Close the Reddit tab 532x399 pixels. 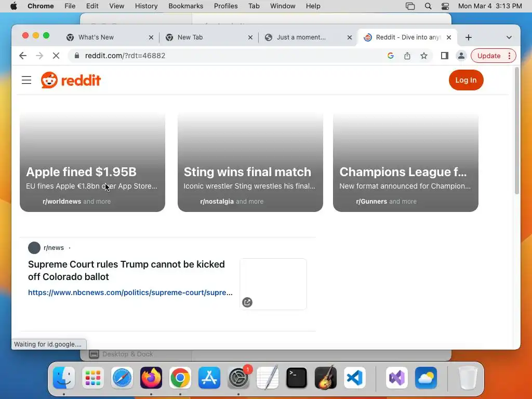click(x=449, y=37)
